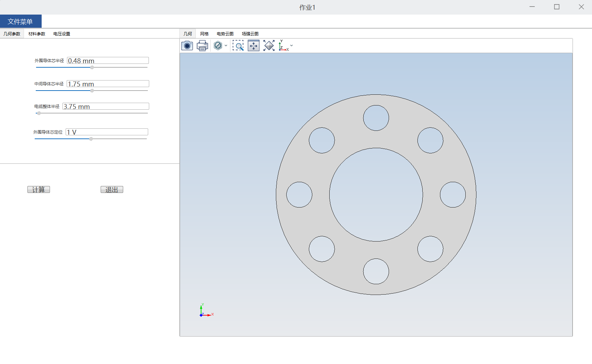Open the 电势云图 tab

[x=225, y=34]
